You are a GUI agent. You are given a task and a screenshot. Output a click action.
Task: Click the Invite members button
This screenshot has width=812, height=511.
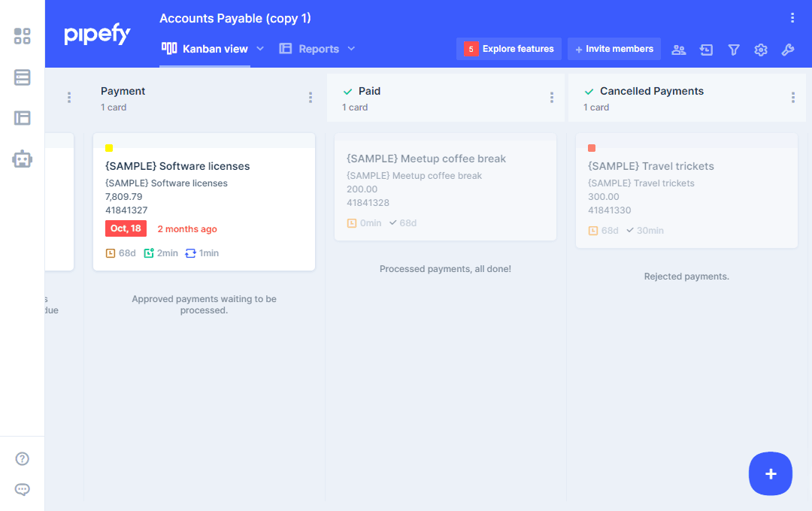(x=614, y=49)
